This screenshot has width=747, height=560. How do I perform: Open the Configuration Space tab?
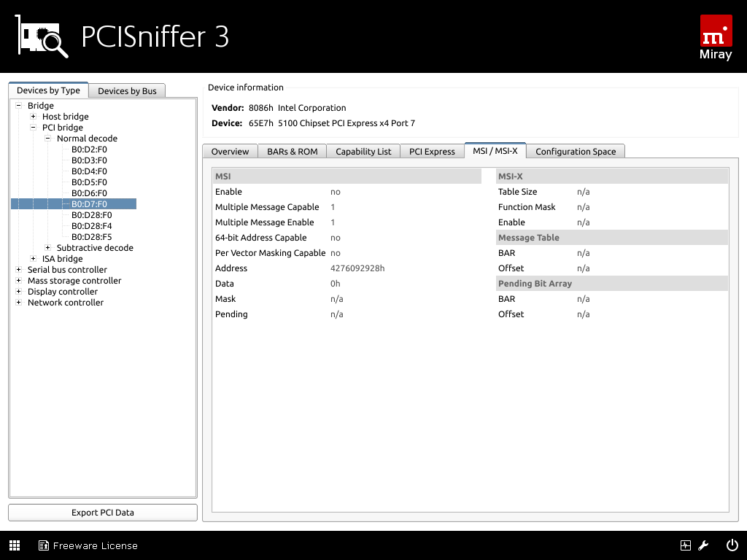point(575,152)
